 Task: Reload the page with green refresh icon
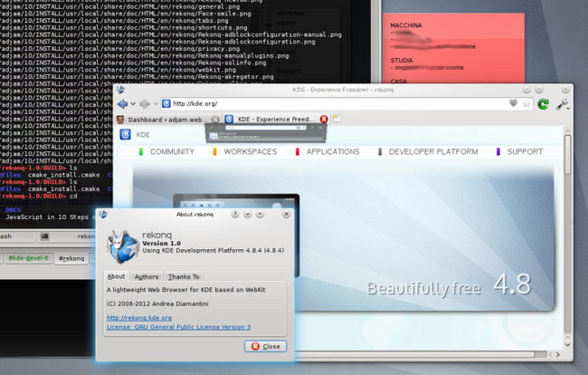543,103
